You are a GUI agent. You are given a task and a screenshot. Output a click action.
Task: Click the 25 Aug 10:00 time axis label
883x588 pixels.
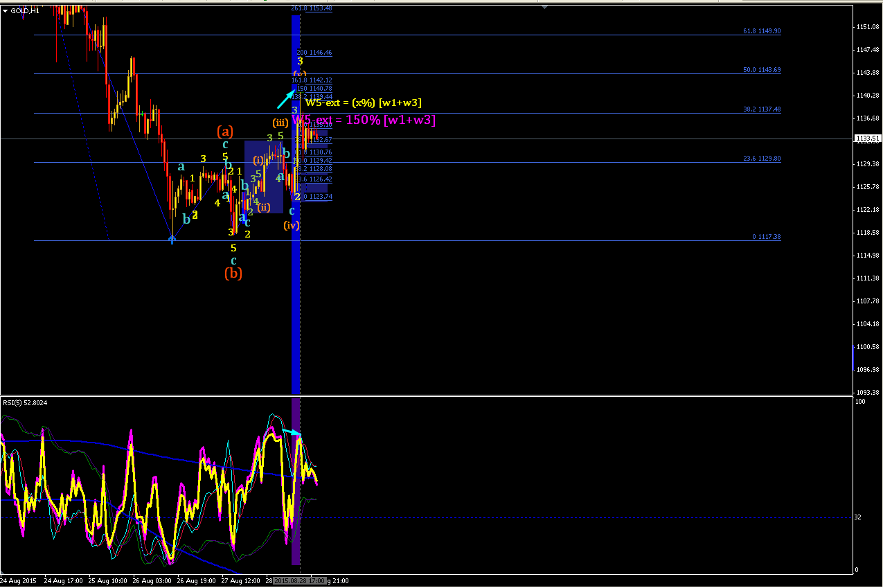(x=108, y=580)
